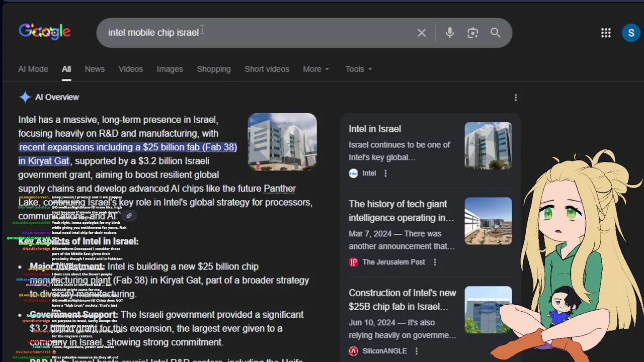Click the Key Aspects of Intel in Israel heading
644x362 pixels.
tap(78, 241)
